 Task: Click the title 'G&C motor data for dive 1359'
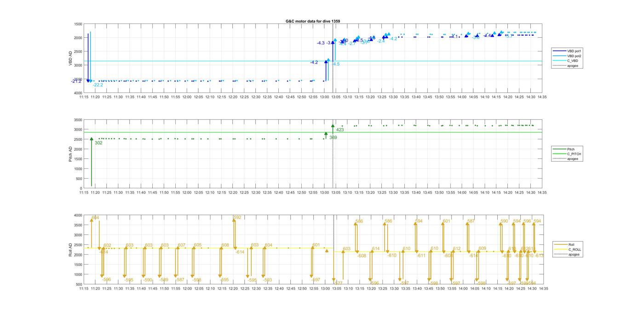pyautogui.click(x=313, y=21)
